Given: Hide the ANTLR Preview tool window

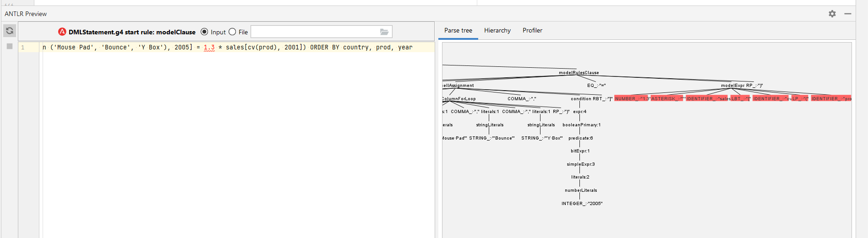Looking at the screenshot, I should coord(848,14).
